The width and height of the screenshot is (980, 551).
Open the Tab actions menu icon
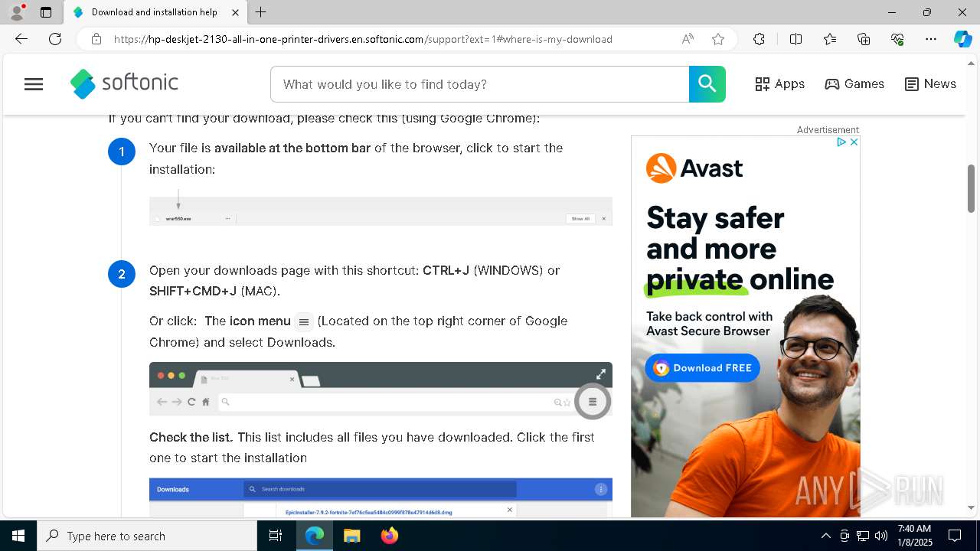(46, 12)
